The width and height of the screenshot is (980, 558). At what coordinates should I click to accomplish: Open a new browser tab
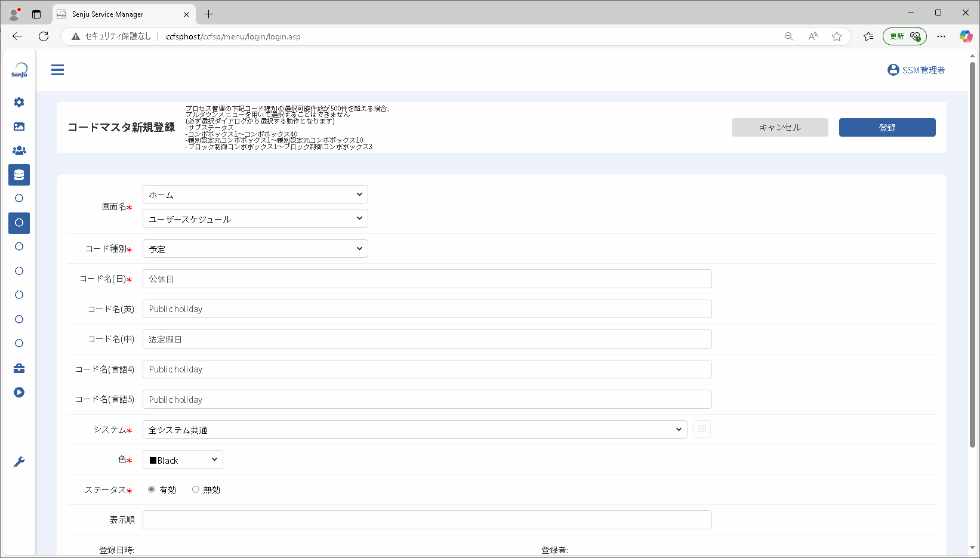point(208,14)
